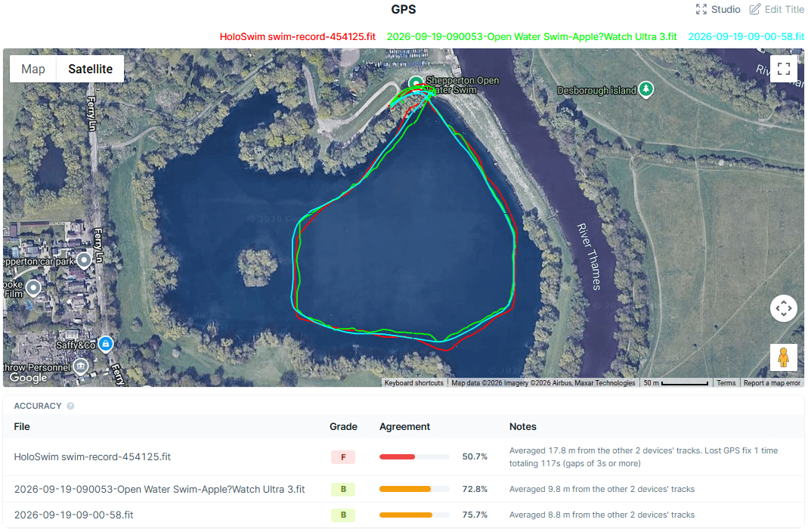Viewport: 808px width, 532px height.
Task: Click the GPS panel title
Action: point(404,9)
